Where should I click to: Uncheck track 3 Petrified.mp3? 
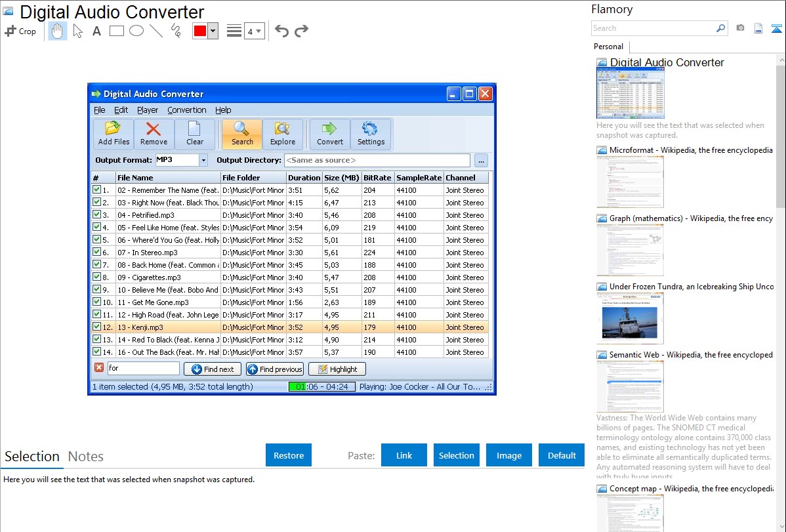[x=96, y=215]
